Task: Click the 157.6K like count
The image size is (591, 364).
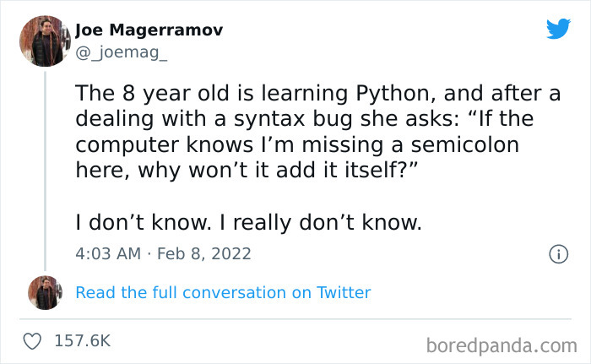Action: pos(82,341)
